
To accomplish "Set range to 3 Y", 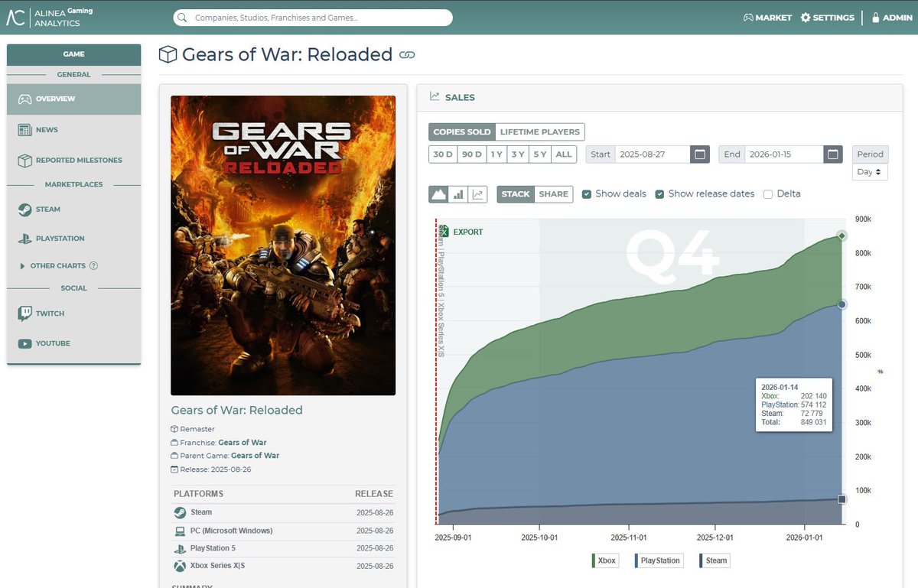I will (518, 154).
